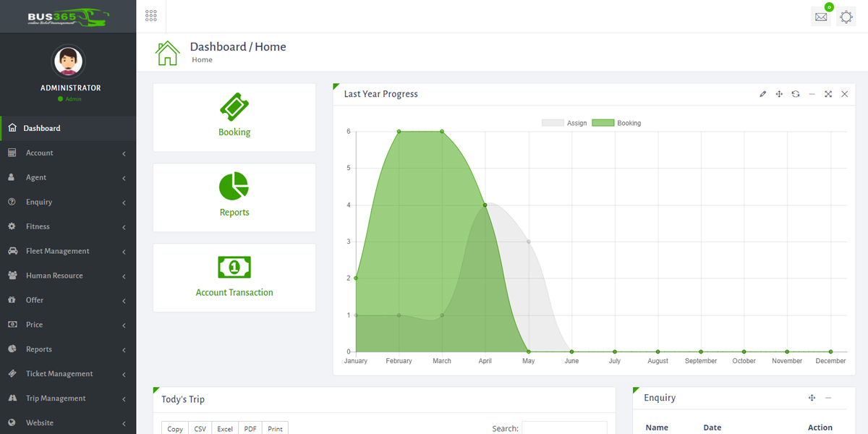Click the pencil edit icon on chart panel
The height and width of the screenshot is (434, 868).
762,94
